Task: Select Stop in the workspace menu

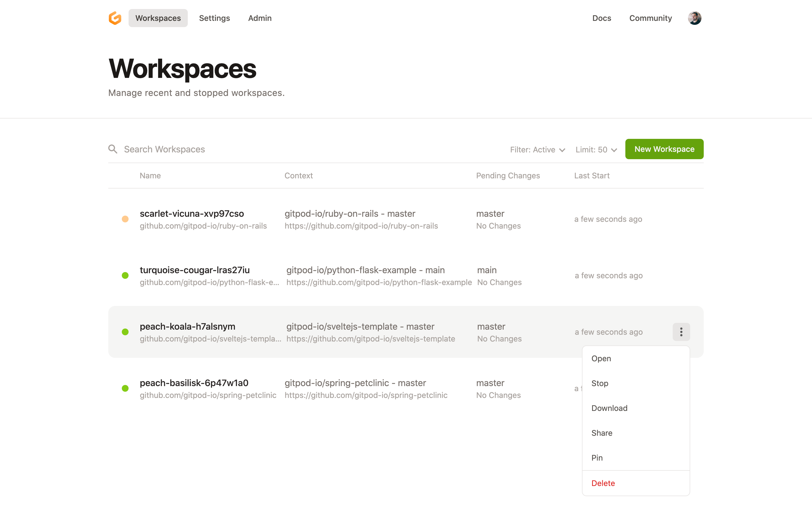Action: (x=636, y=383)
